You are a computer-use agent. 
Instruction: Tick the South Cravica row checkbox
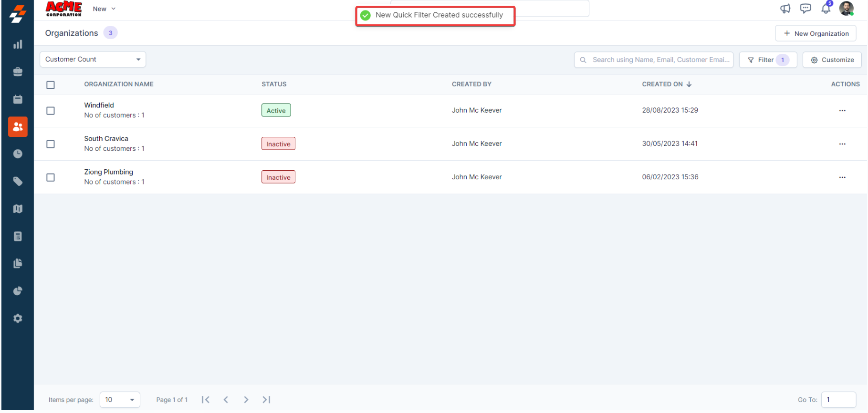(x=51, y=144)
